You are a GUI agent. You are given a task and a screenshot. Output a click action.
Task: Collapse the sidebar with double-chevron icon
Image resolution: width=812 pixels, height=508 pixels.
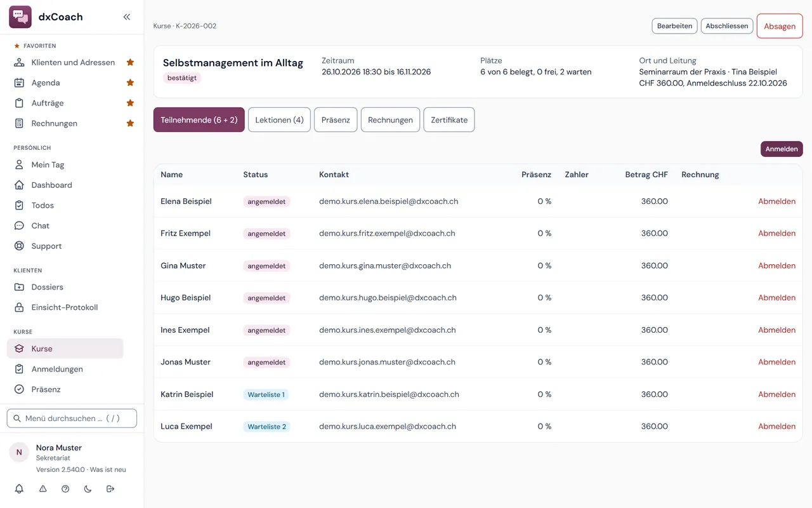pos(127,17)
